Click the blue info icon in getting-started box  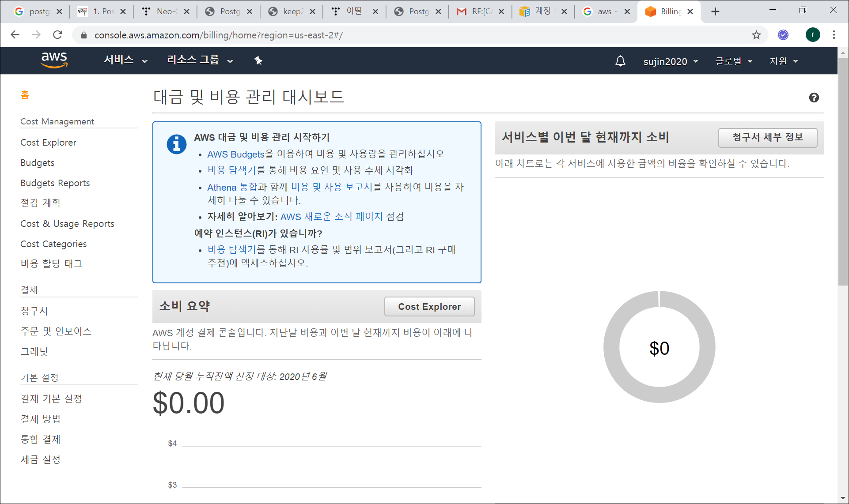click(176, 144)
